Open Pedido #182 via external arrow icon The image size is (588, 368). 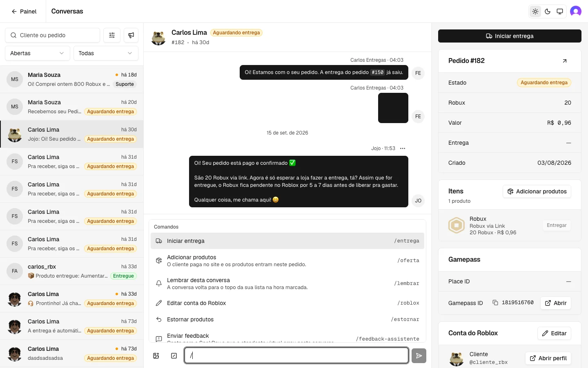pos(565,61)
